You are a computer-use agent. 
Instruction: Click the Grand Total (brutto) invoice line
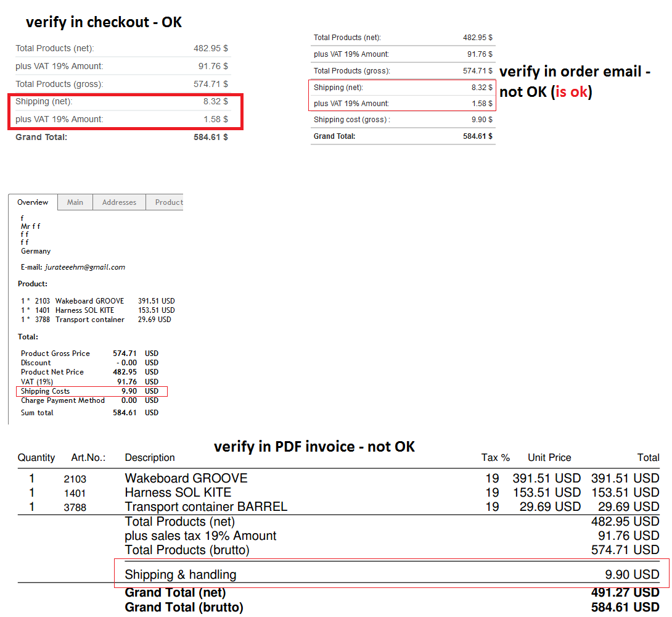[184, 608]
